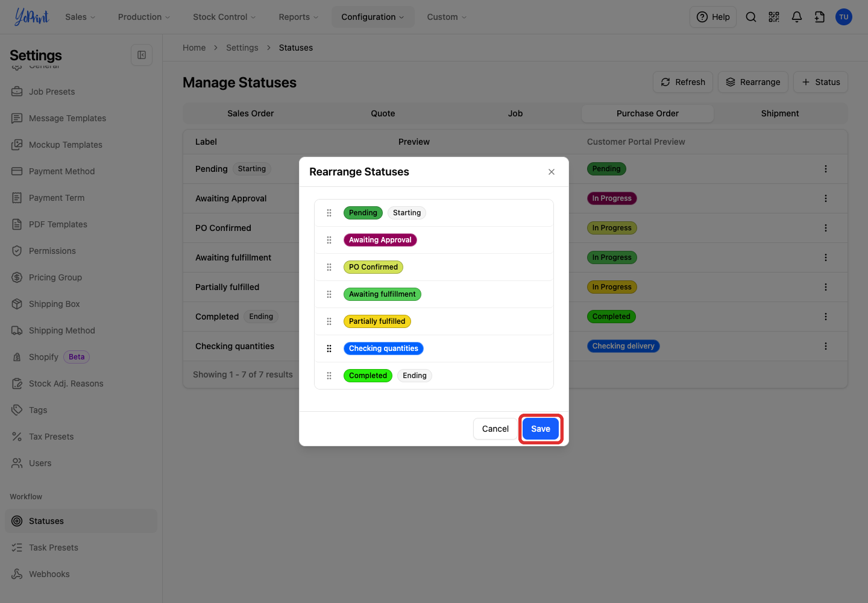
Task: Save the rearranged statuses
Action: [541, 429]
